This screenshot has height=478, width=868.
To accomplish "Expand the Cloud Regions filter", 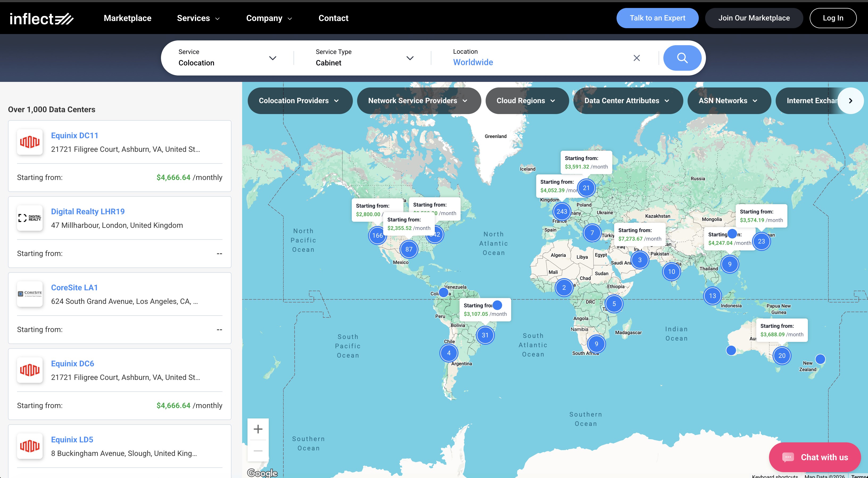I will (527, 100).
